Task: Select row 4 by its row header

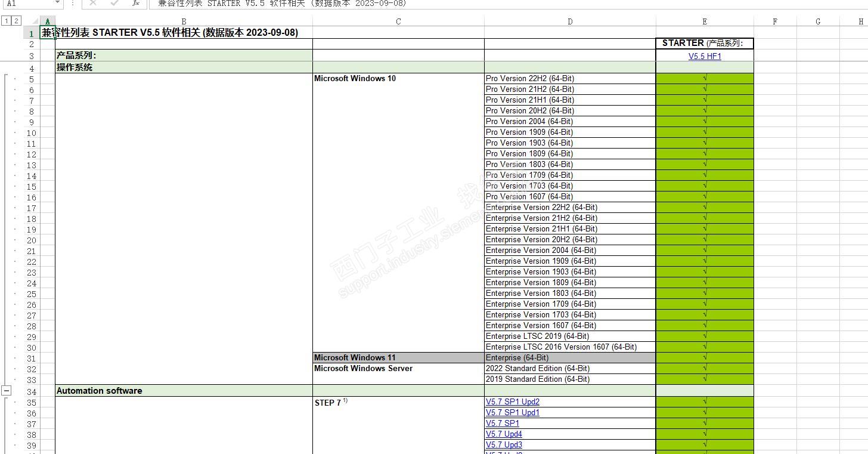Action: [x=32, y=67]
